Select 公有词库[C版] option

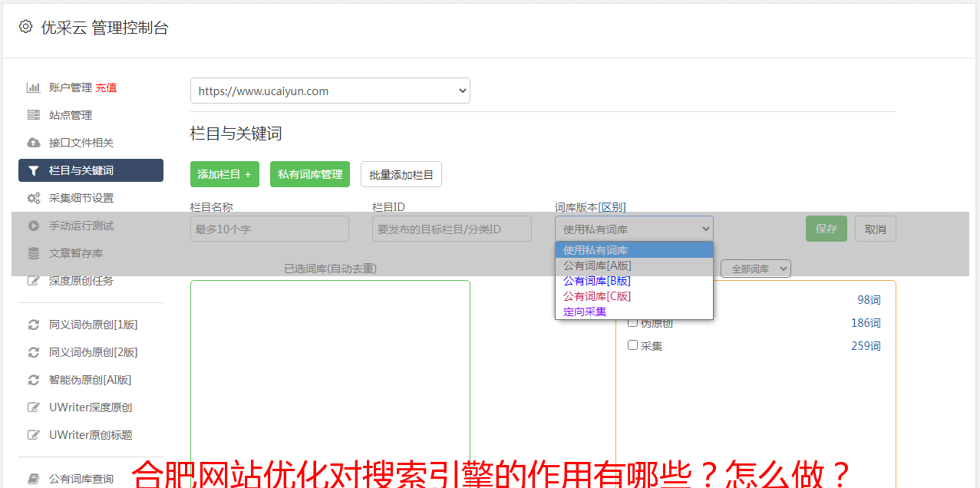point(634,296)
